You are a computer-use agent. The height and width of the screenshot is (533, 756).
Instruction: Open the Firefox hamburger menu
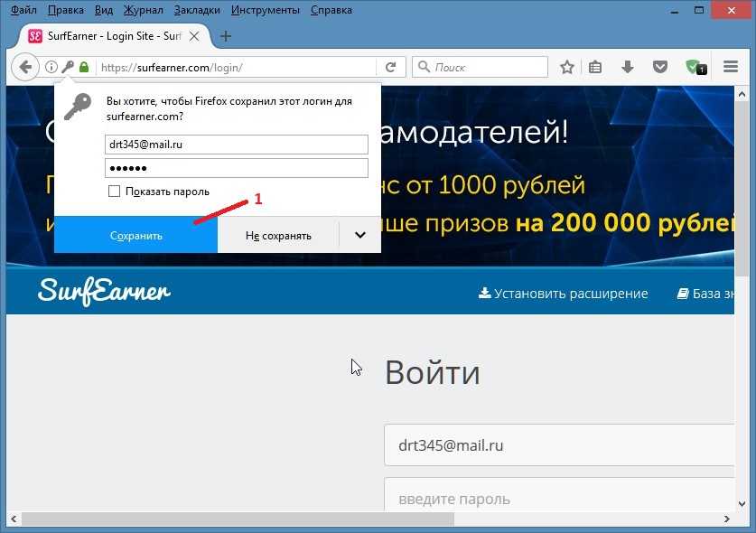tap(731, 67)
